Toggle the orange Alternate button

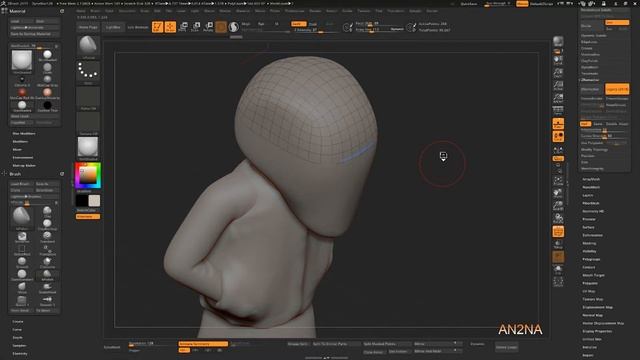pos(88,217)
